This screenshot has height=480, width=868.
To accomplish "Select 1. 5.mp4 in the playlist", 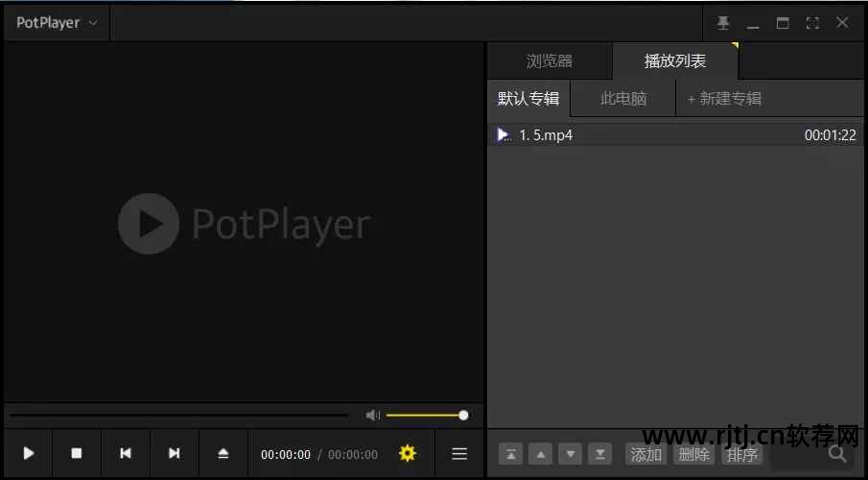I will click(x=675, y=135).
